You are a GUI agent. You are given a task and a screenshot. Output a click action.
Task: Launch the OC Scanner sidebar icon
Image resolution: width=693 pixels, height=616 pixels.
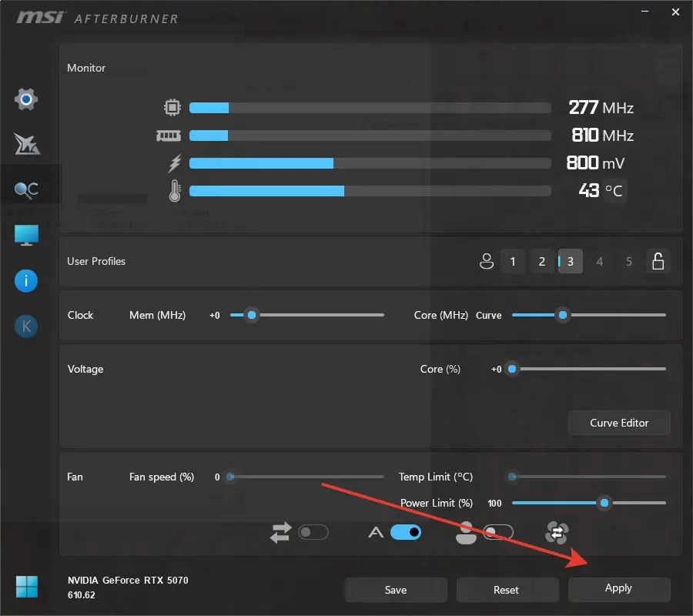(26, 190)
